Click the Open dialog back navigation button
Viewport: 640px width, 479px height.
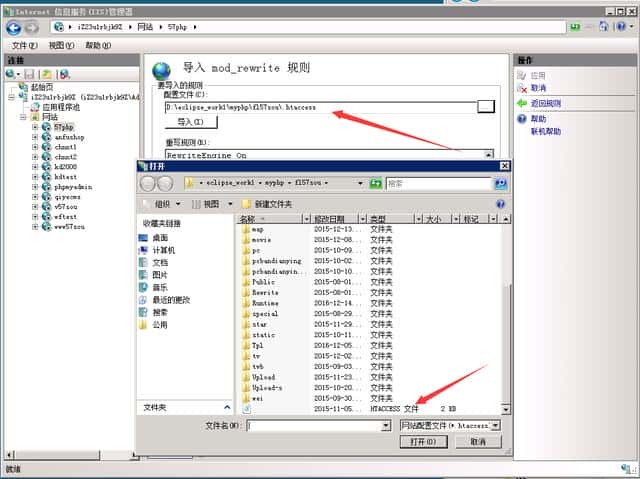coord(147,184)
